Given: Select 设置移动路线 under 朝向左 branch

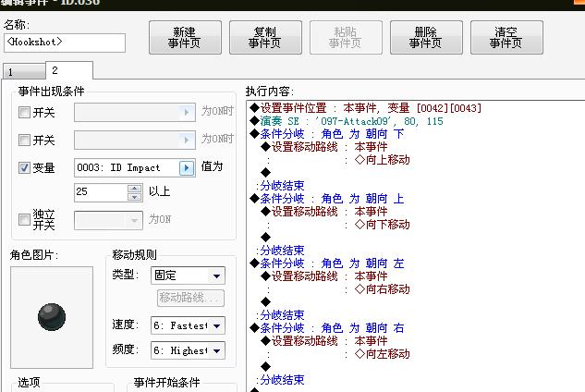Looking at the screenshot, I should coord(324,276).
